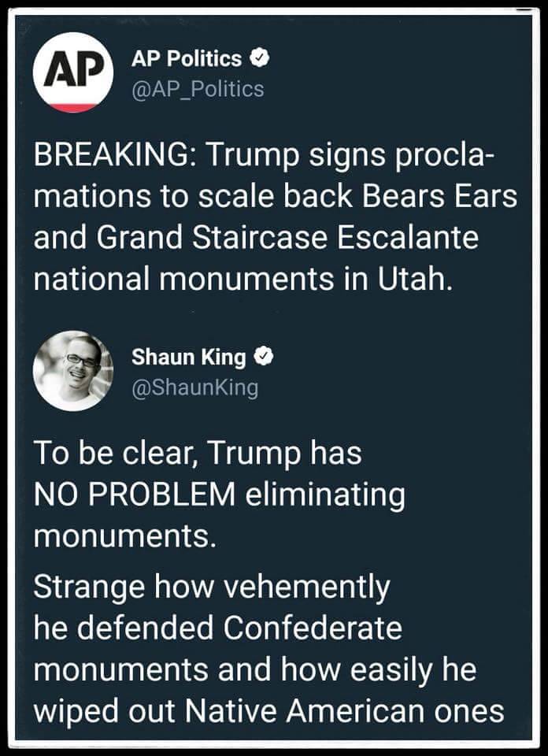Open the @ShaunKing handle
The image size is (548, 756).
194,388
